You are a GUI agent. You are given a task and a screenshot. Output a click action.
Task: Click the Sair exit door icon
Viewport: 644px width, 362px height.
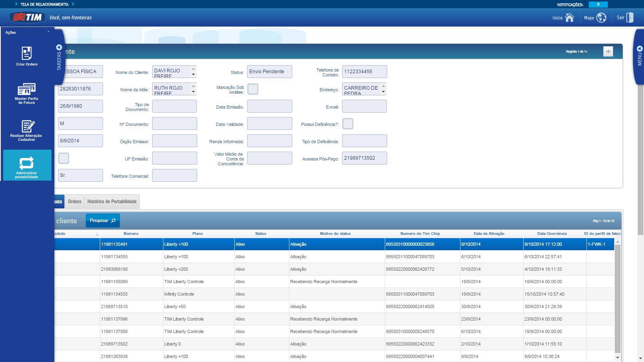pyautogui.click(x=630, y=17)
